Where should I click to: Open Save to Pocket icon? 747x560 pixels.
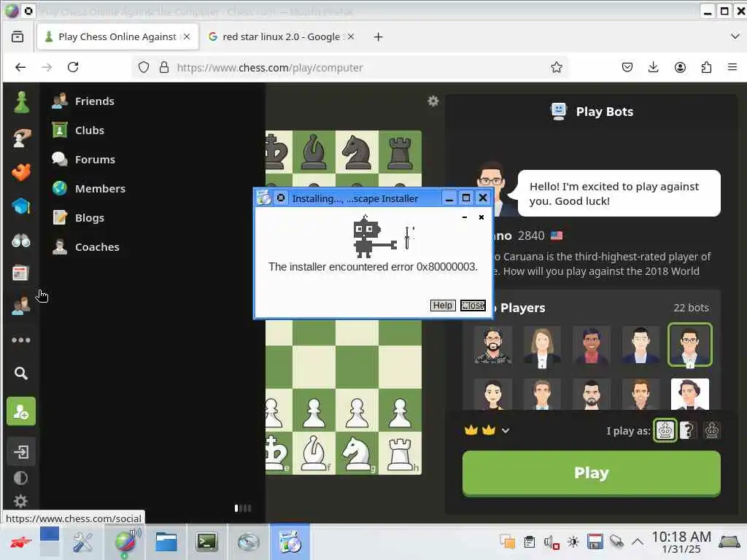tap(627, 67)
